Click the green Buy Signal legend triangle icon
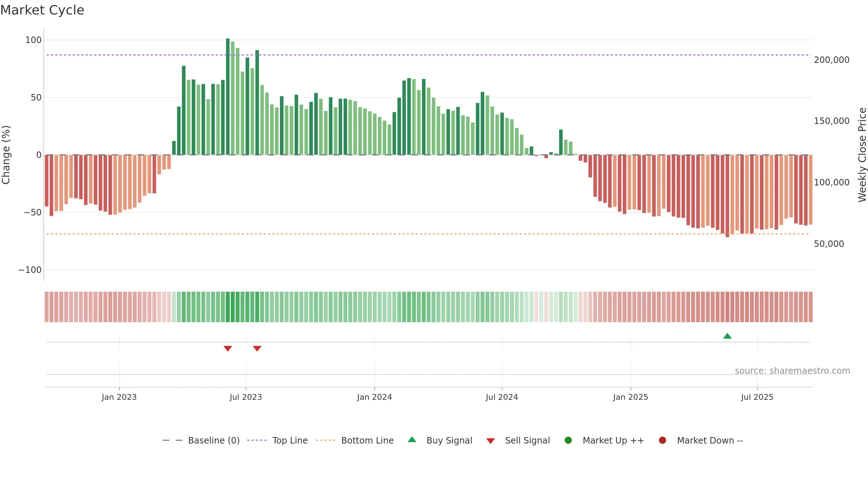This screenshot has width=868, height=488. pyautogui.click(x=412, y=440)
